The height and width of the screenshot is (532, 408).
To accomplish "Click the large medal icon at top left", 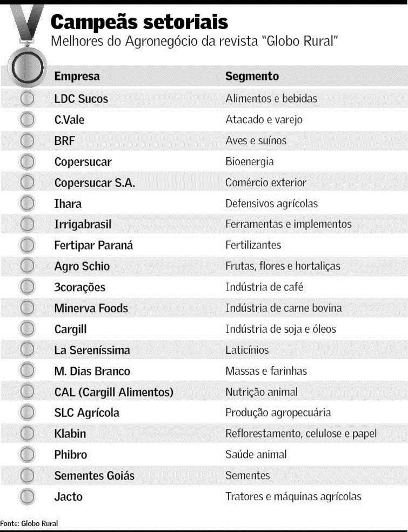I will tap(26, 66).
